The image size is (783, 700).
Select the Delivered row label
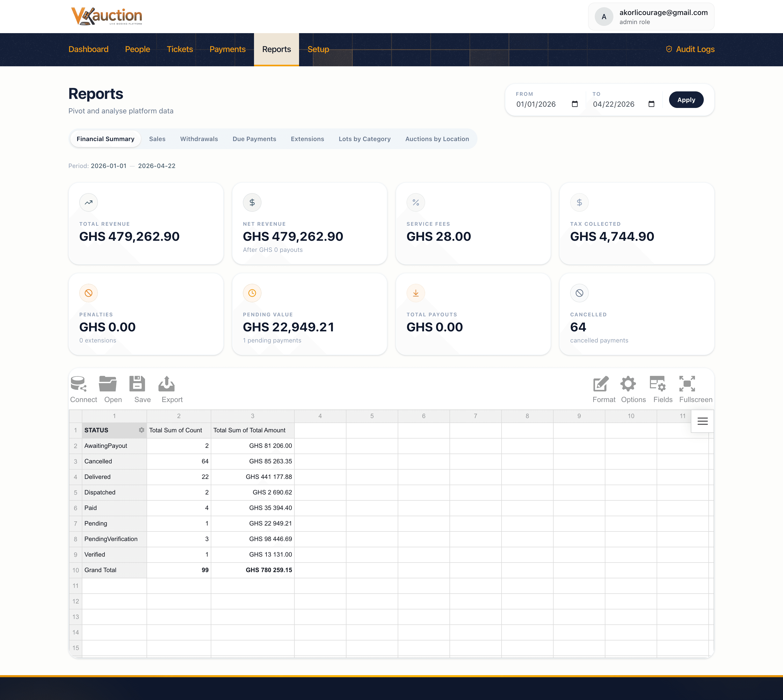114,477
